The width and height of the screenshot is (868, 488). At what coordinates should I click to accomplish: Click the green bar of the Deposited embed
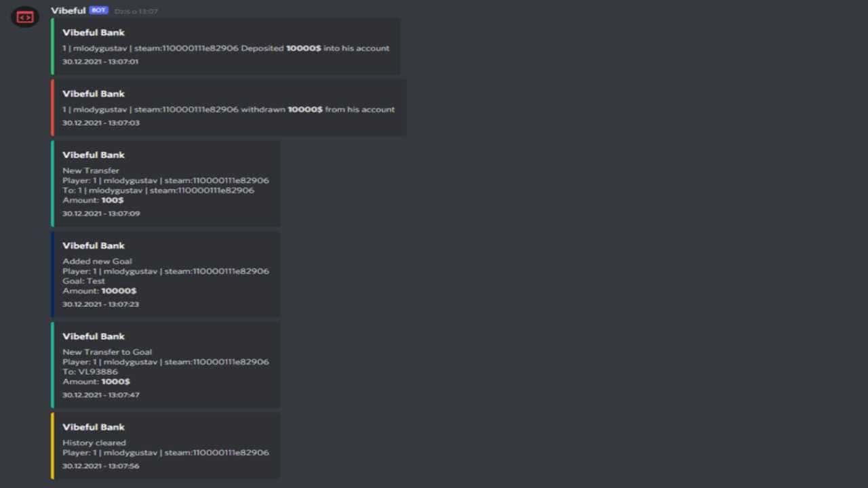tap(52, 47)
